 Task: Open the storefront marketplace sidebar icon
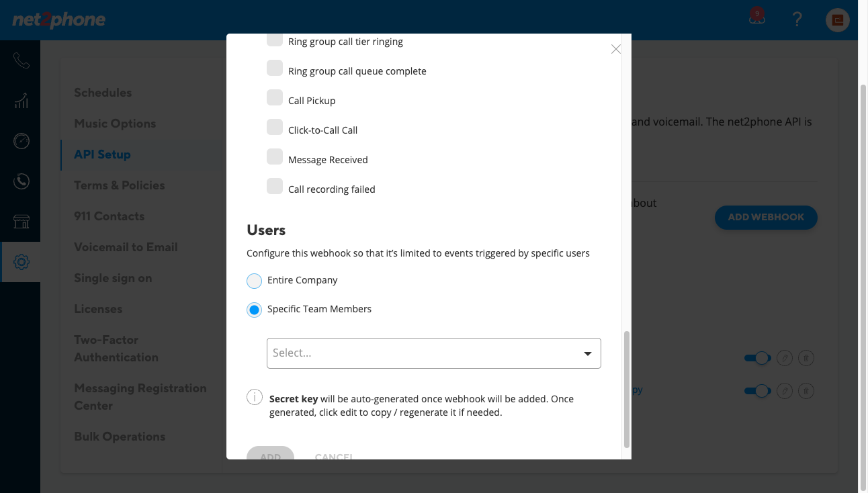click(x=21, y=222)
